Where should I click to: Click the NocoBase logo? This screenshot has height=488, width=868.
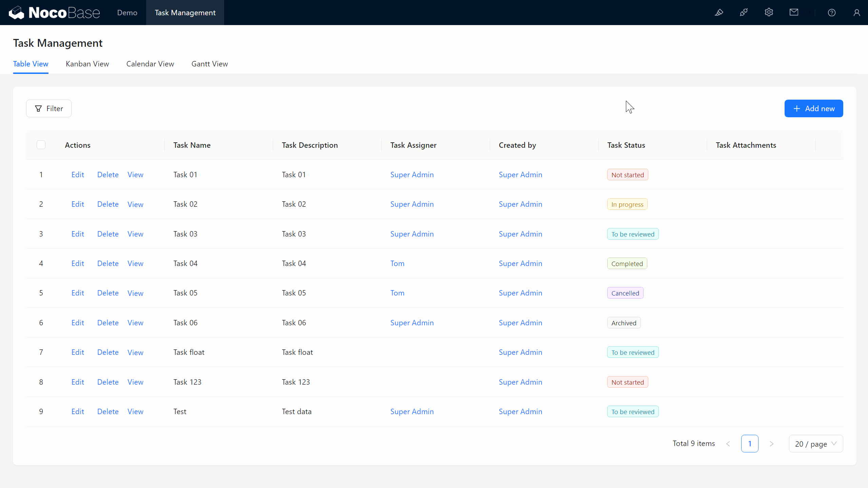(54, 13)
